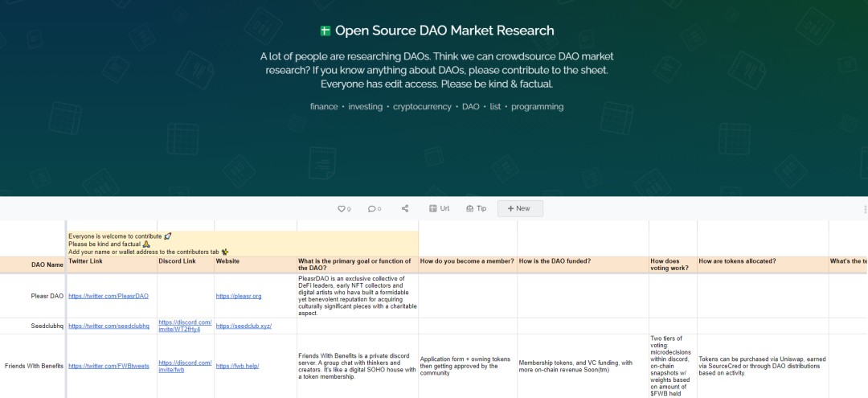The width and height of the screenshot is (868, 398).
Task: Click the How is the DAO funded header
Action: click(x=583, y=265)
